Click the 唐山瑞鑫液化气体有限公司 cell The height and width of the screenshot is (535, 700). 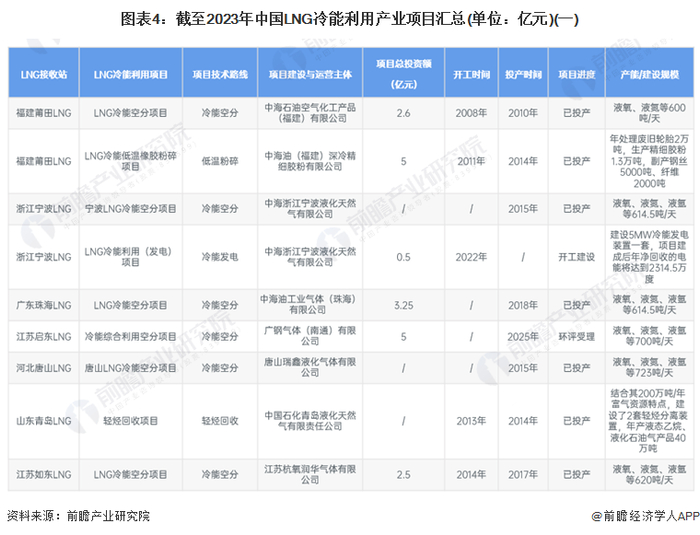310,367
